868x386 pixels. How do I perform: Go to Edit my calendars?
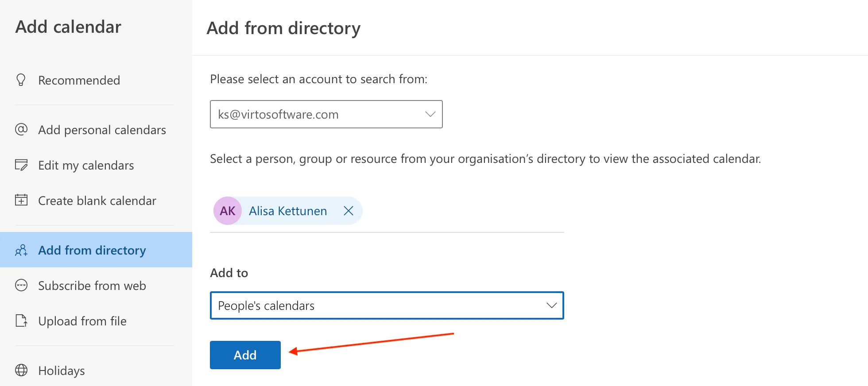click(96, 165)
